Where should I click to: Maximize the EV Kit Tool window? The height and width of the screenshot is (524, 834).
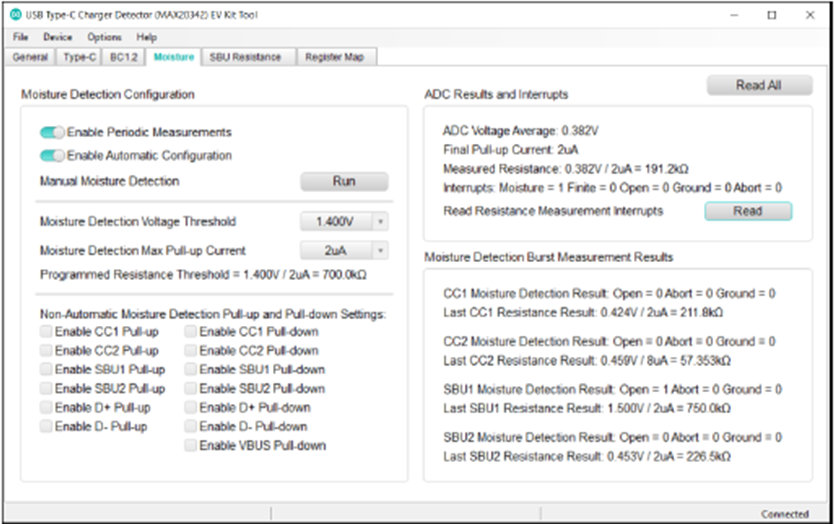coord(772,15)
